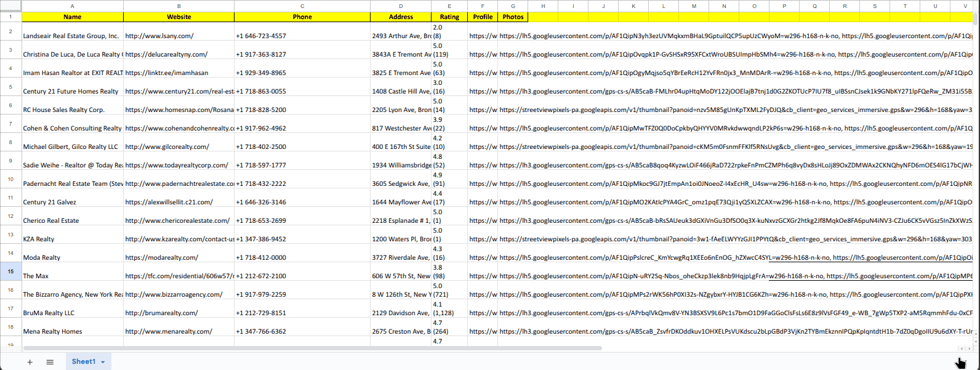Select phone cell +1 212-672-2100
The height and width of the screenshot is (370, 980).
point(302,271)
